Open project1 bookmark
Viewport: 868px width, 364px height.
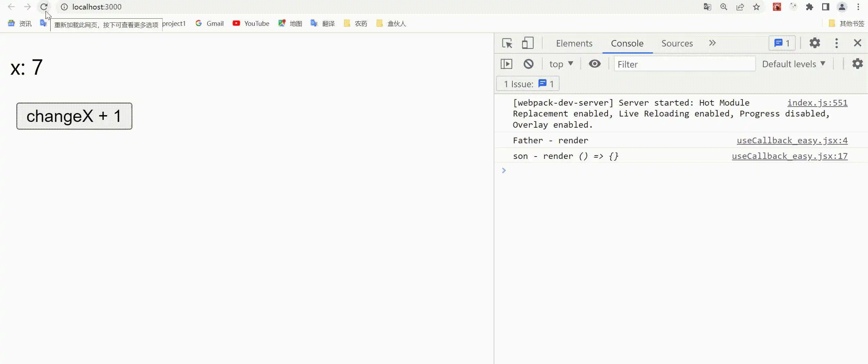point(174,23)
